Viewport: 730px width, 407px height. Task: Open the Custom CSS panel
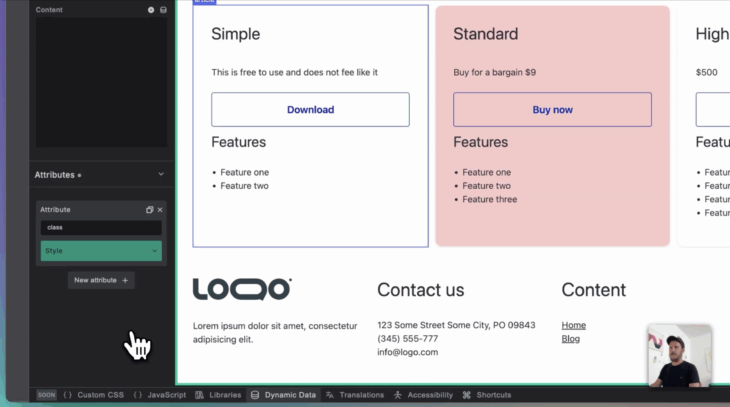click(93, 395)
